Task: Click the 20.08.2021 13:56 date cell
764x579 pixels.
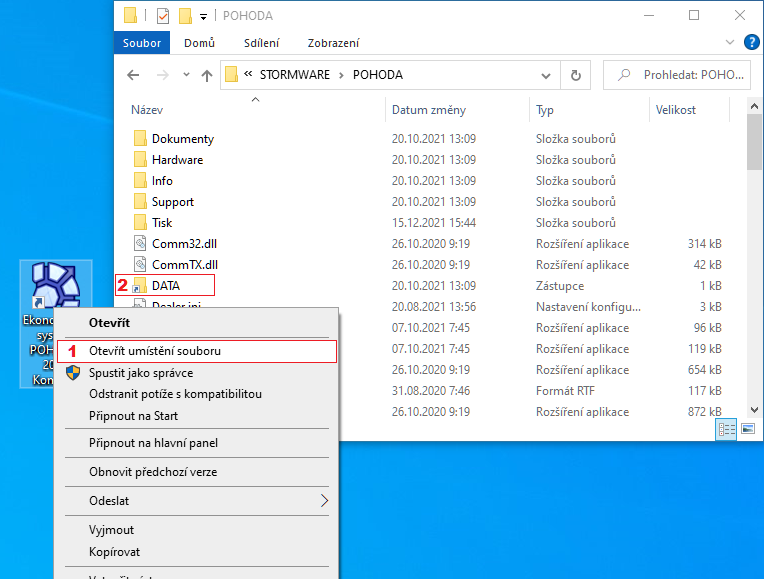Action: (434, 306)
